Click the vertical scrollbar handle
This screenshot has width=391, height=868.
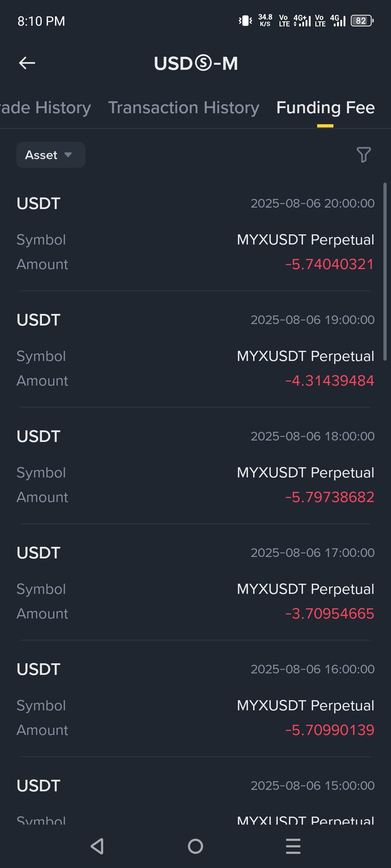385,271
